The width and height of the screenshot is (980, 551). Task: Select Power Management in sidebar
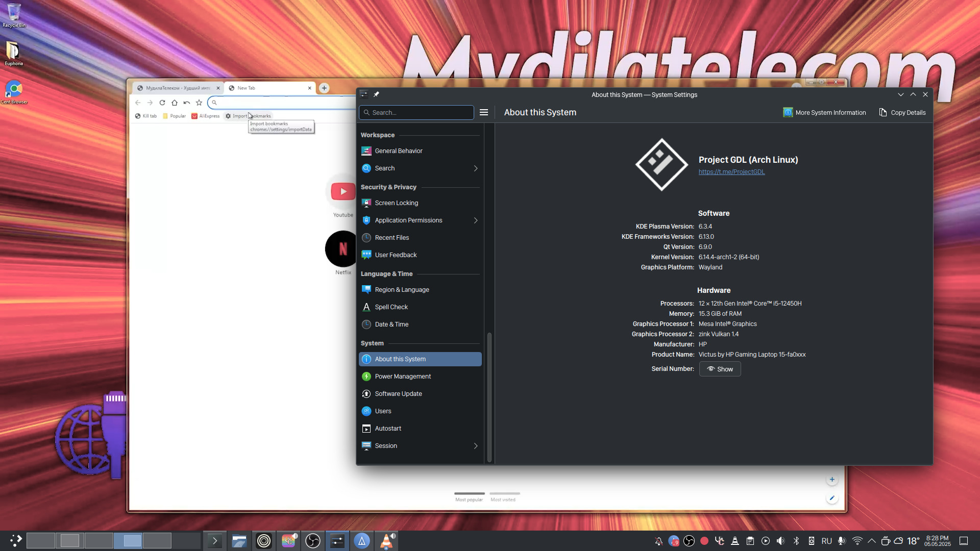click(x=403, y=377)
